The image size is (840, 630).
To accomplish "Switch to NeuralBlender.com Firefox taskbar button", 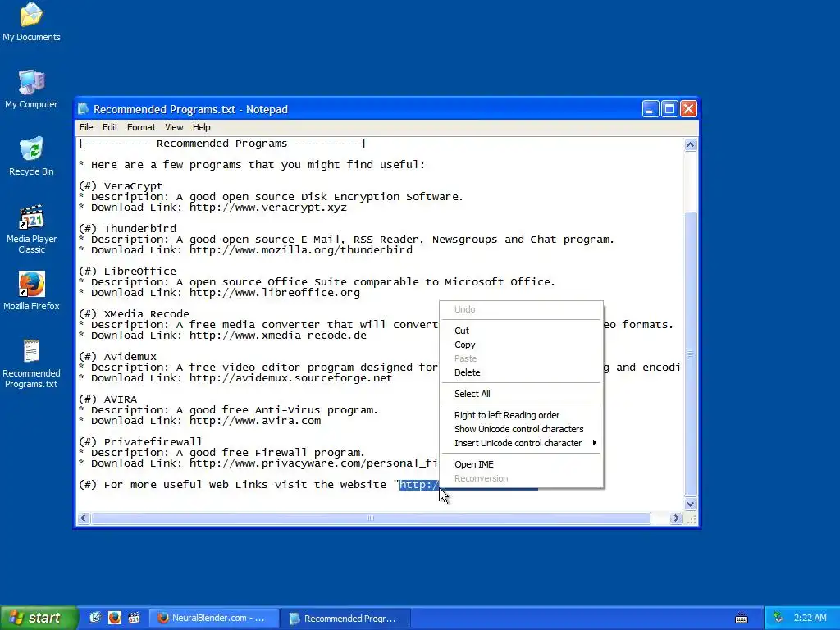I will tap(212, 619).
